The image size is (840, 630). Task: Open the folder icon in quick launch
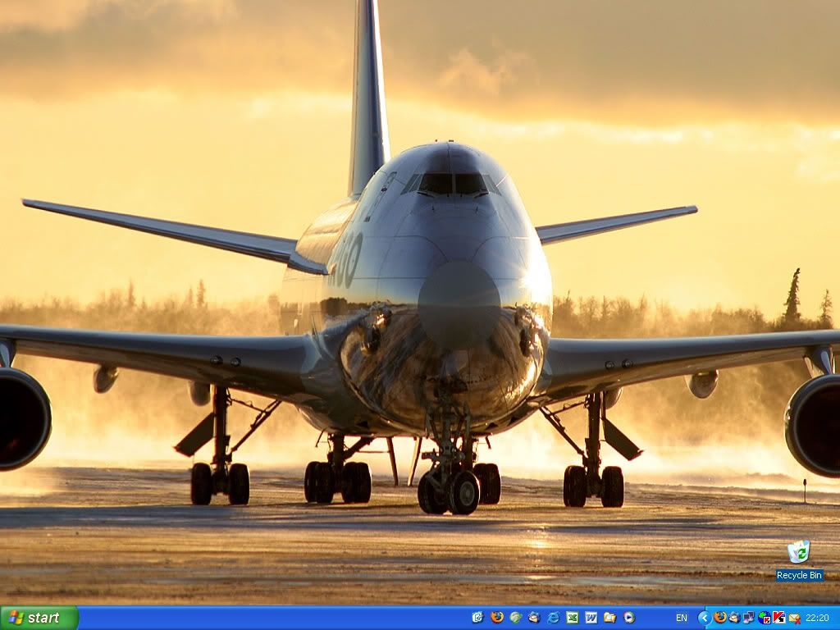click(610, 618)
